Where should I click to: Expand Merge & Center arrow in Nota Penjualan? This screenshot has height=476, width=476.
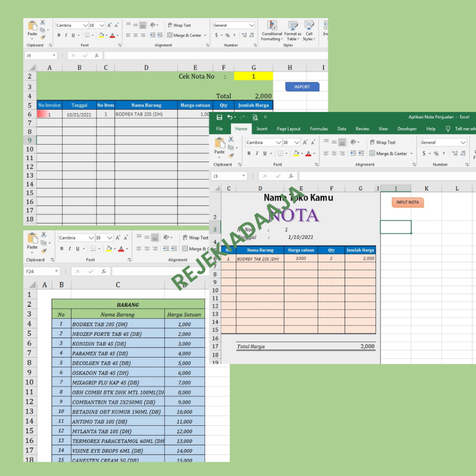[x=411, y=153]
